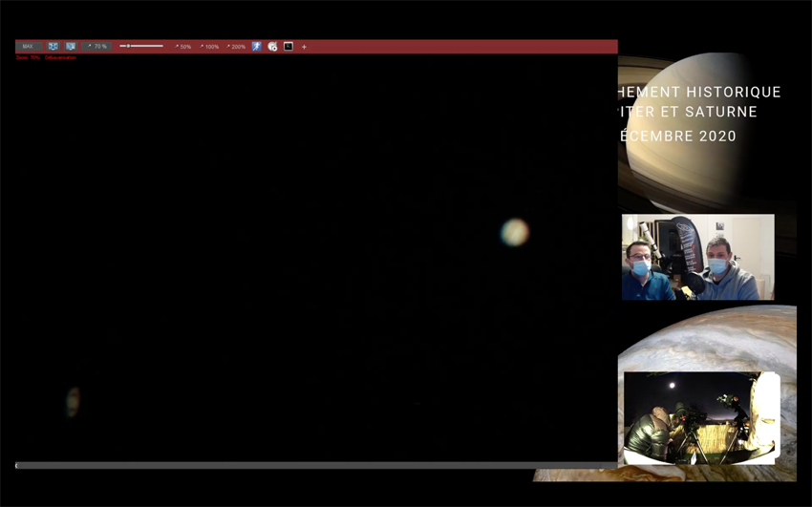Click the bright Jupiter disc in capture view

(515, 232)
